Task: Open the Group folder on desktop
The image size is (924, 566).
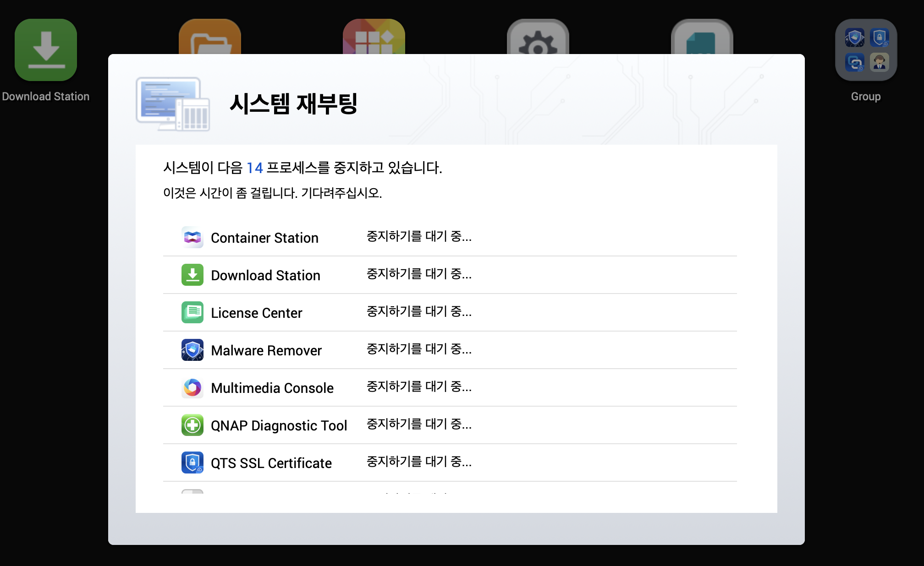Action: [866, 50]
